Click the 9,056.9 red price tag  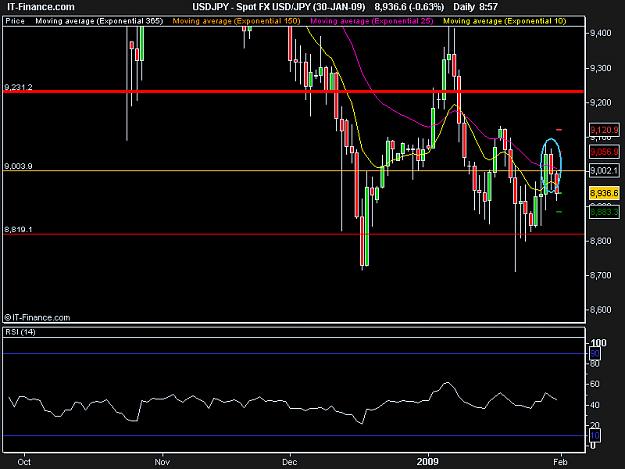point(604,151)
